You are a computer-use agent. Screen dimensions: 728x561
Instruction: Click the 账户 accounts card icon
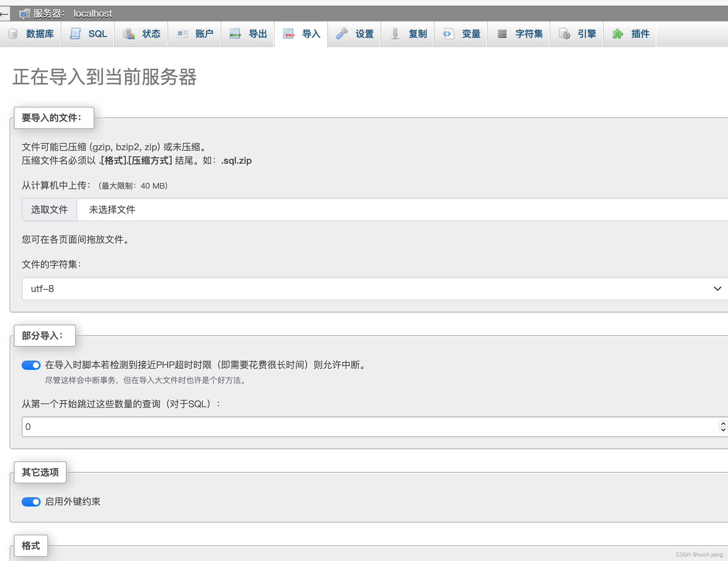[x=182, y=34]
